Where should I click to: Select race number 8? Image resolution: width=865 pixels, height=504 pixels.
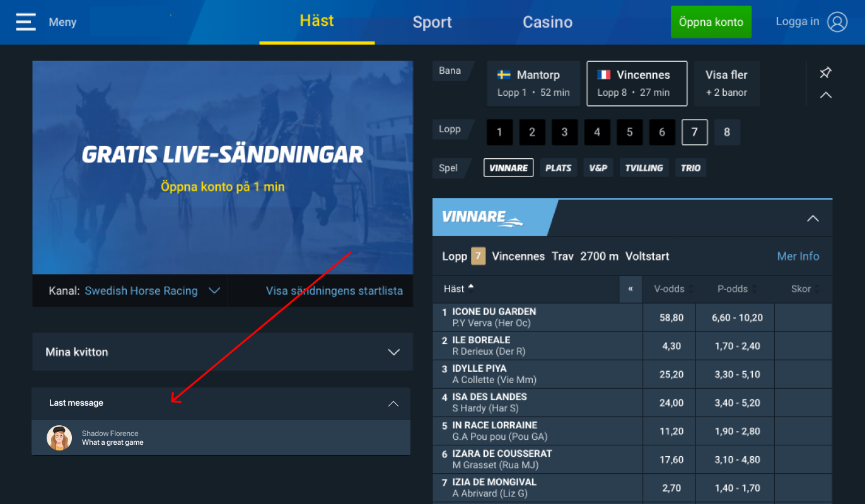pyautogui.click(x=727, y=132)
